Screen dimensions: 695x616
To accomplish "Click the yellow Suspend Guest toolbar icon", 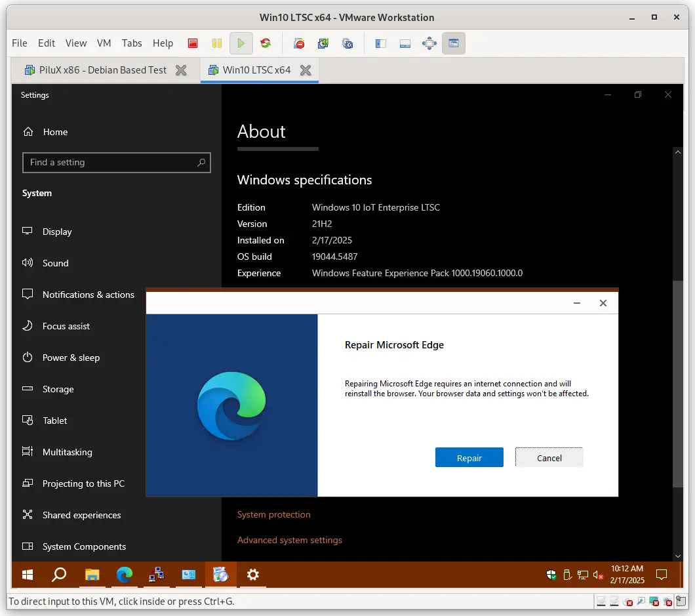I will click(x=217, y=43).
